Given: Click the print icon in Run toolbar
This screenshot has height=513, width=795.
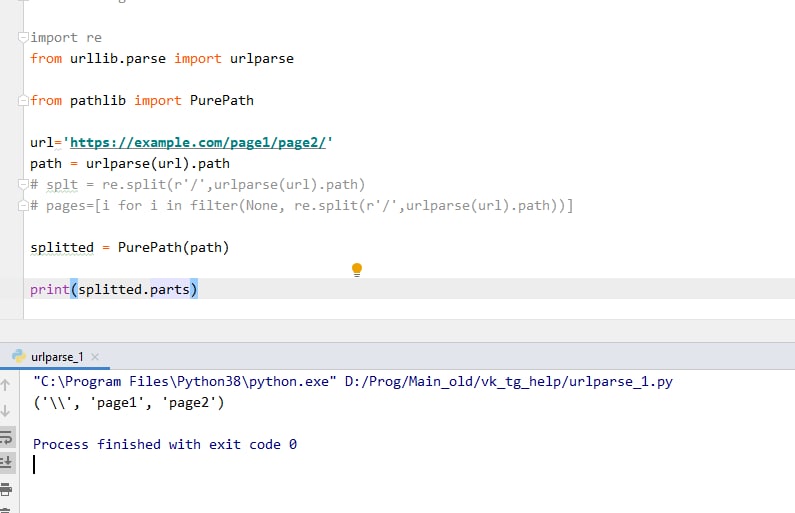Looking at the screenshot, I should (x=6, y=489).
